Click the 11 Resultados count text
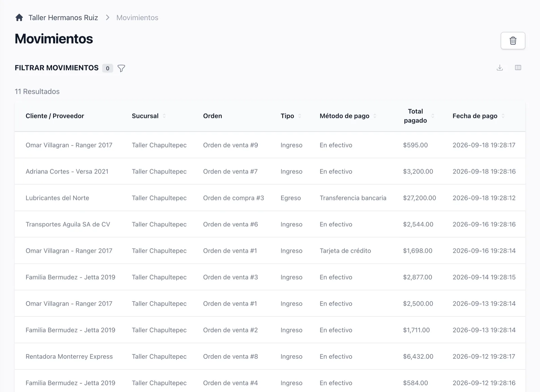 tap(37, 91)
